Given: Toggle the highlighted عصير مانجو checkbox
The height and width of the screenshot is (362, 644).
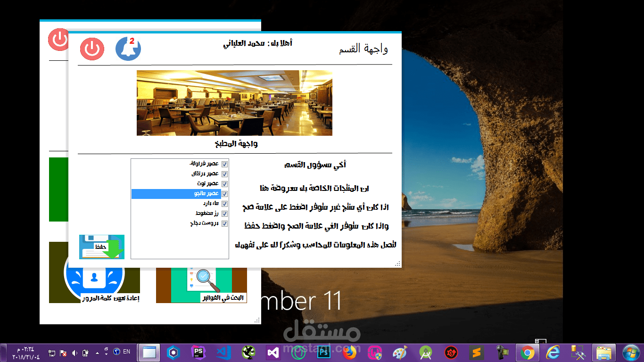Looking at the screenshot, I should (225, 194).
